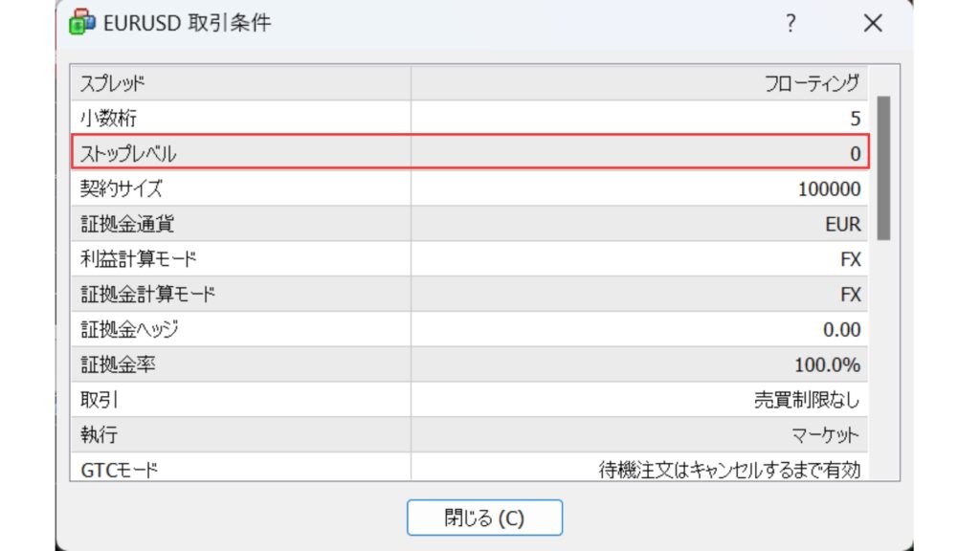The width and height of the screenshot is (980, 551).
Task: Select the 証拠金ヘッジ row label
Action: pyautogui.click(x=129, y=330)
